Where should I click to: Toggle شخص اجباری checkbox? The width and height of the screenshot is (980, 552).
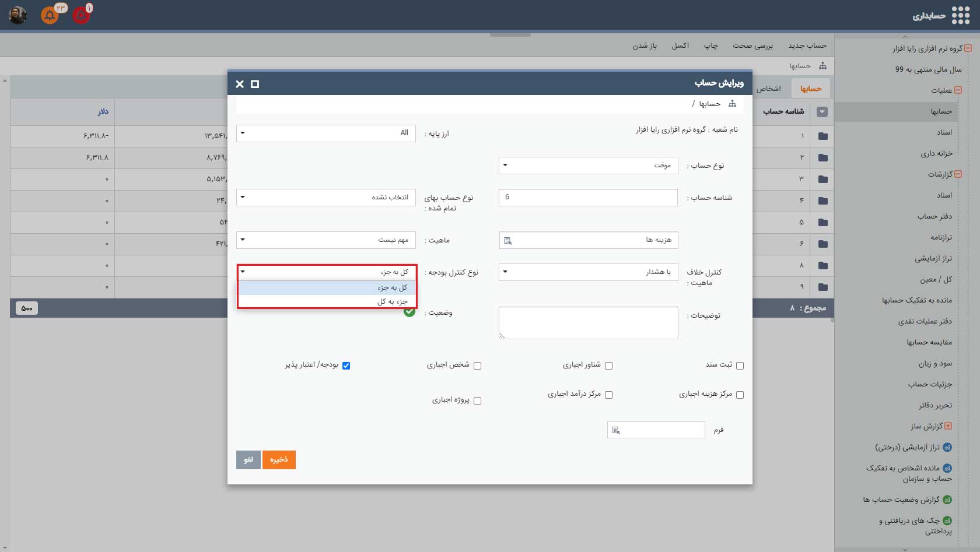tap(477, 365)
